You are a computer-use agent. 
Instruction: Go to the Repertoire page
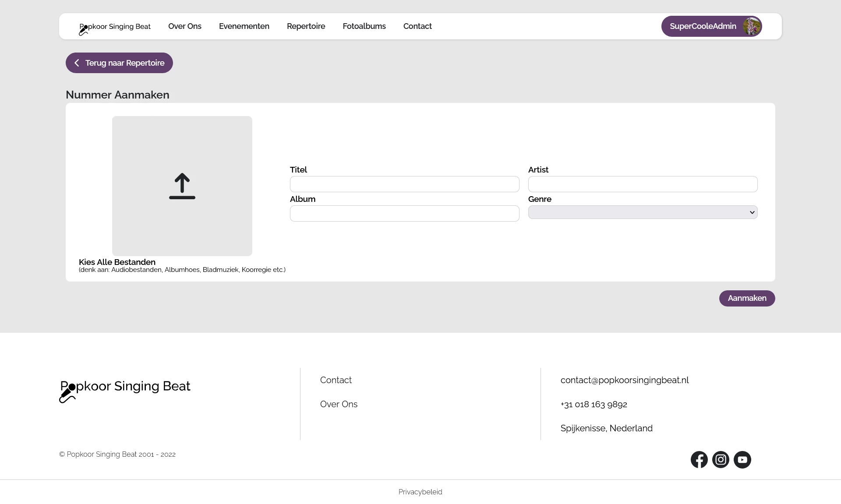click(306, 26)
